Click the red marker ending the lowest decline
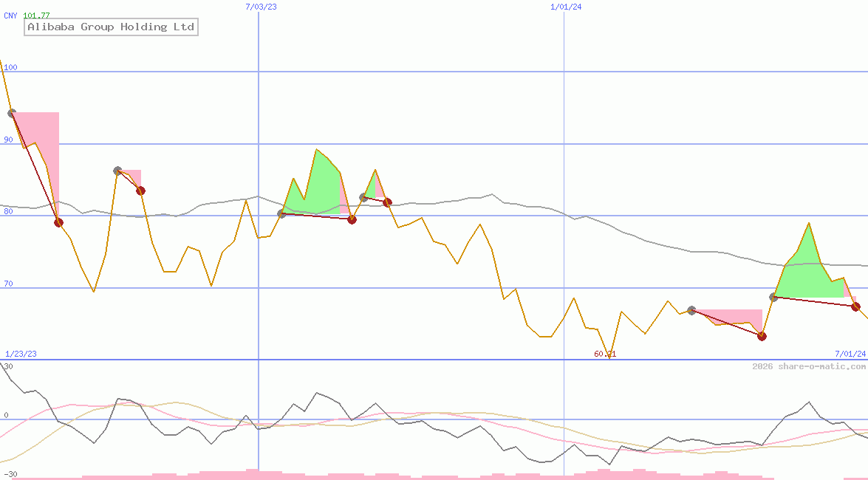 coord(762,337)
